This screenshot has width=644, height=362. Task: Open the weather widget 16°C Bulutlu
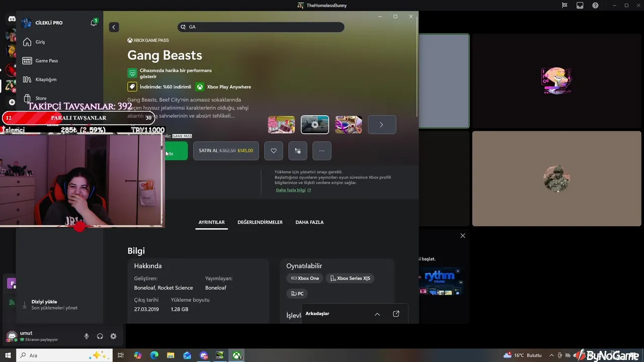(x=522, y=355)
